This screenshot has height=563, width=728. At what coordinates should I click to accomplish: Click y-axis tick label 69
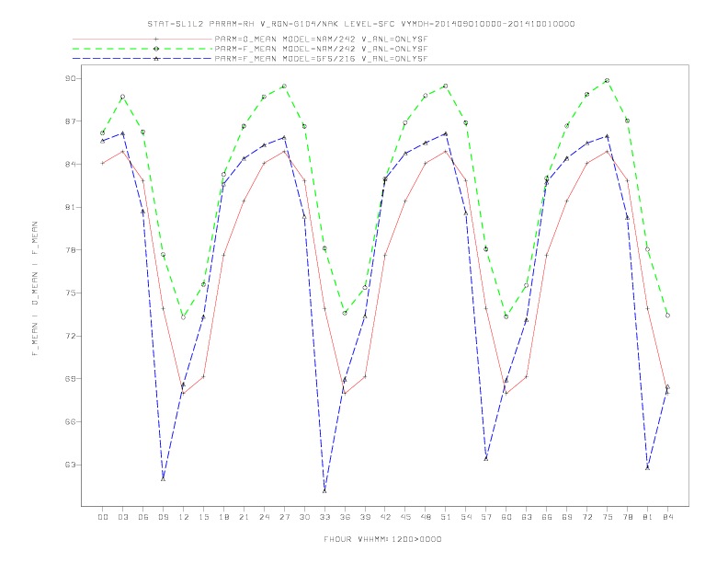coord(70,379)
